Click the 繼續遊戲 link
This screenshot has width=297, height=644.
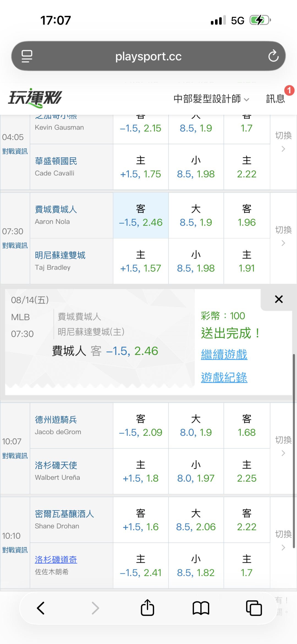[224, 354]
